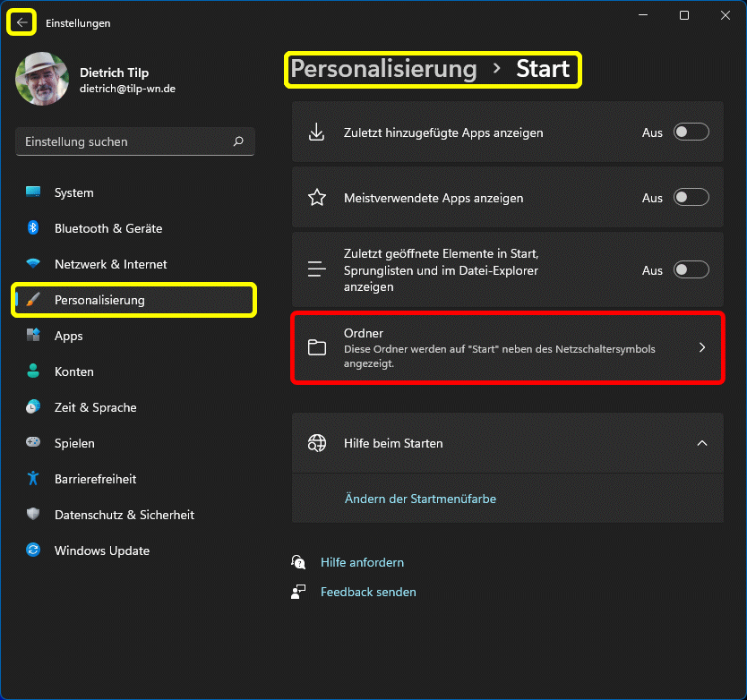This screenshot has width=747, height=700.
Task: Toggle Zuletzt geöffnete Elemente switch
Action: coord(691,270)
